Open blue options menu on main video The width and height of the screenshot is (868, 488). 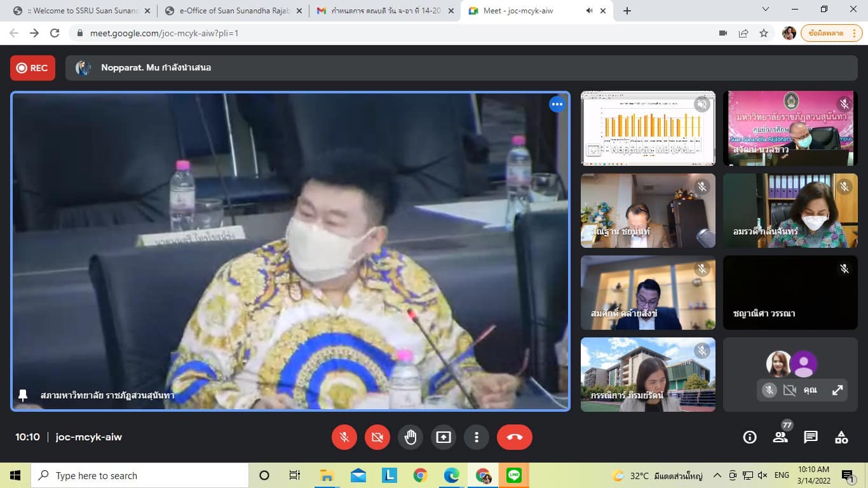coord(557,104)
